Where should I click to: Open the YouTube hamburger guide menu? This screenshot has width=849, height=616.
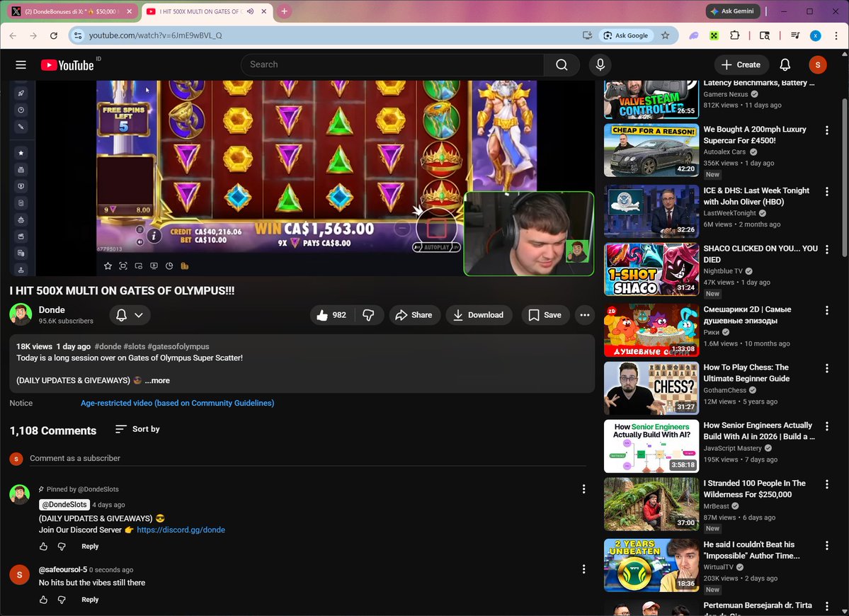[x=21, y=65]
